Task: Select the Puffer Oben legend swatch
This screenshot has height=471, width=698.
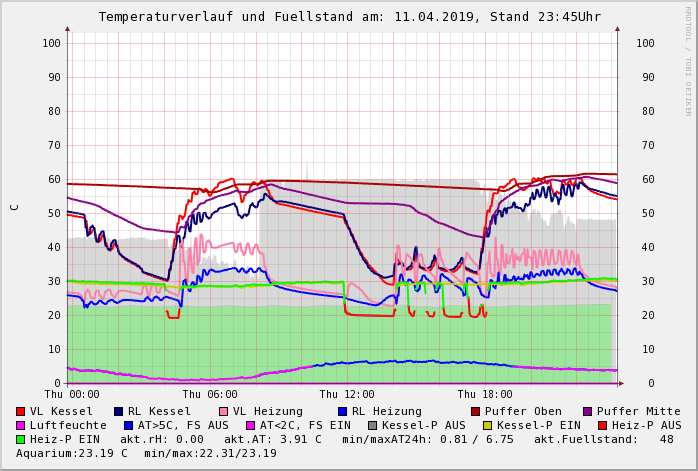Action: 475,411
